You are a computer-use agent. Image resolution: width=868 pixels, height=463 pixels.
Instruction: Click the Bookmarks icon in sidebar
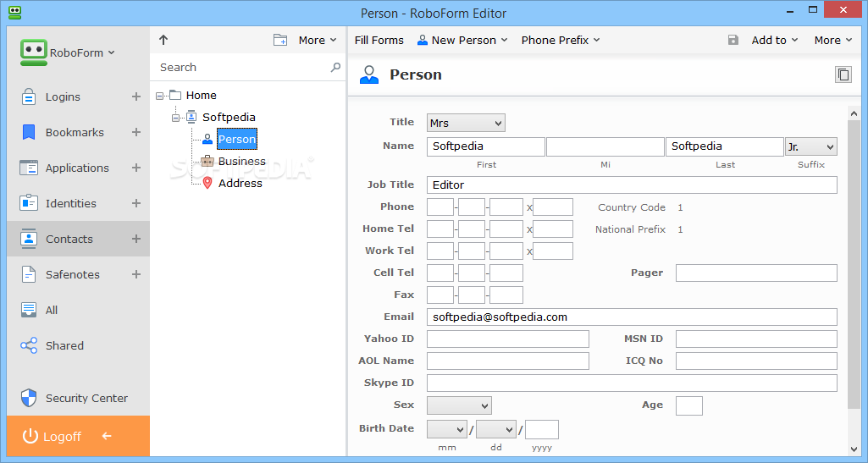tap(28, 132)
